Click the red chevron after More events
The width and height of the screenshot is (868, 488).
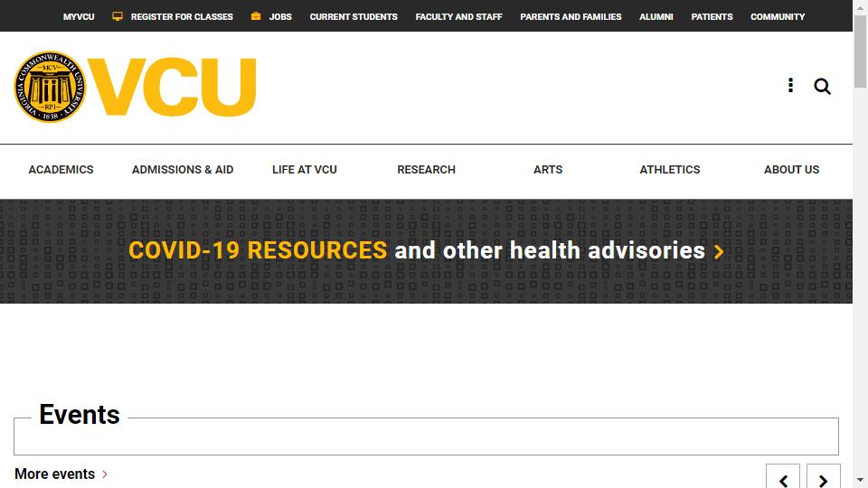[105, 474]
